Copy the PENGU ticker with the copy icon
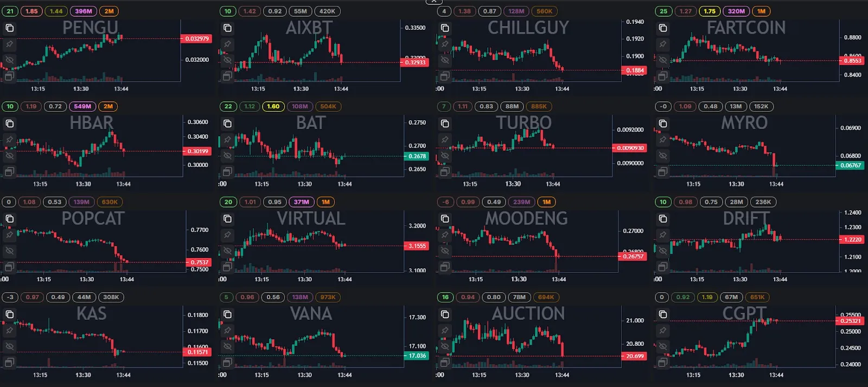This screenshot has height=387, width=868. [x=9, y=28]
